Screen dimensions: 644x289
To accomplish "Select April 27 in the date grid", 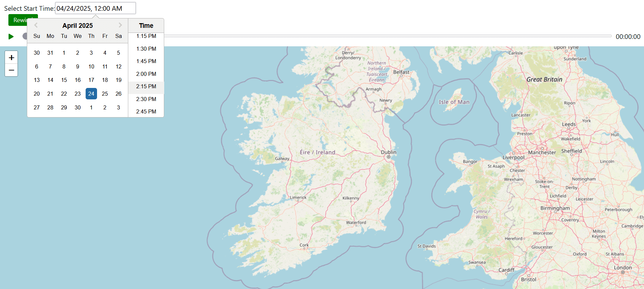I will (x=37, y=107).
